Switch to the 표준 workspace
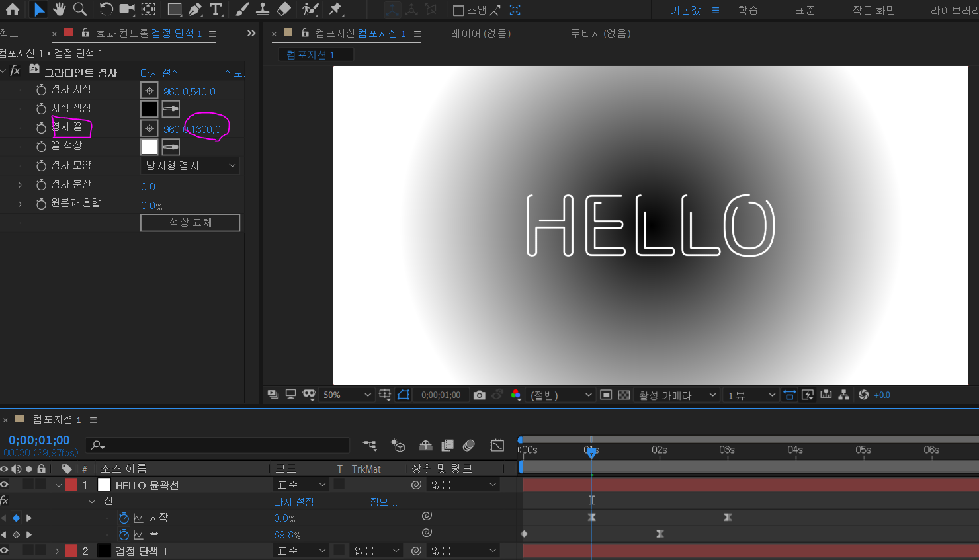 (x=805, y=10)
